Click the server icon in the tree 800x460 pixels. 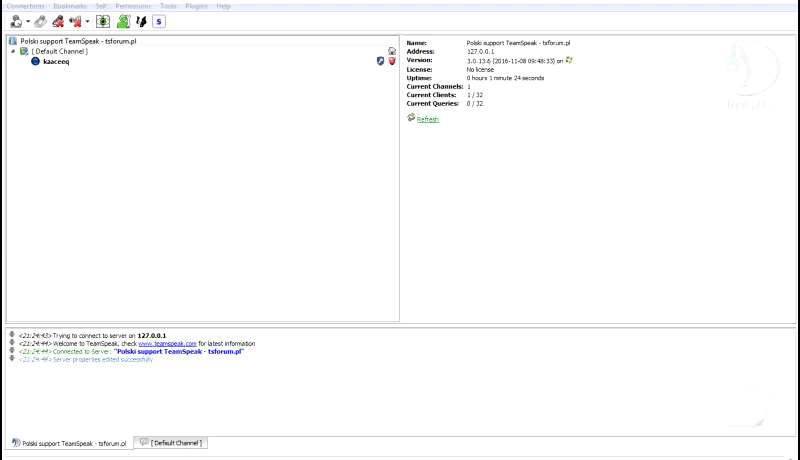click(13, 41)
